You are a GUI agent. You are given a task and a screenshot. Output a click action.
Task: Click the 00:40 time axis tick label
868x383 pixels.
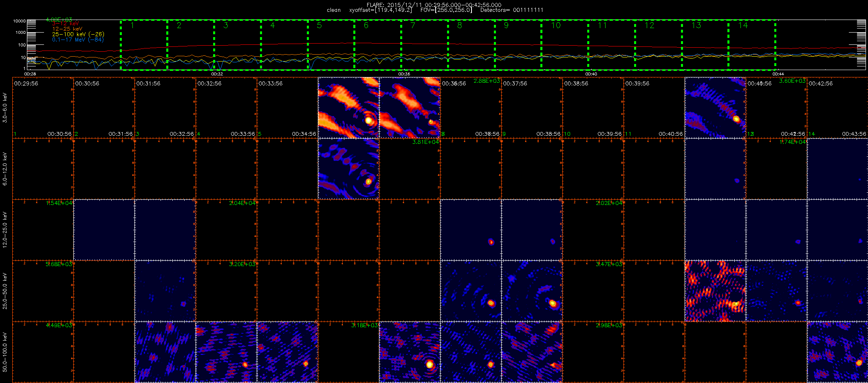pyautogui.click(x=591, y=74)
